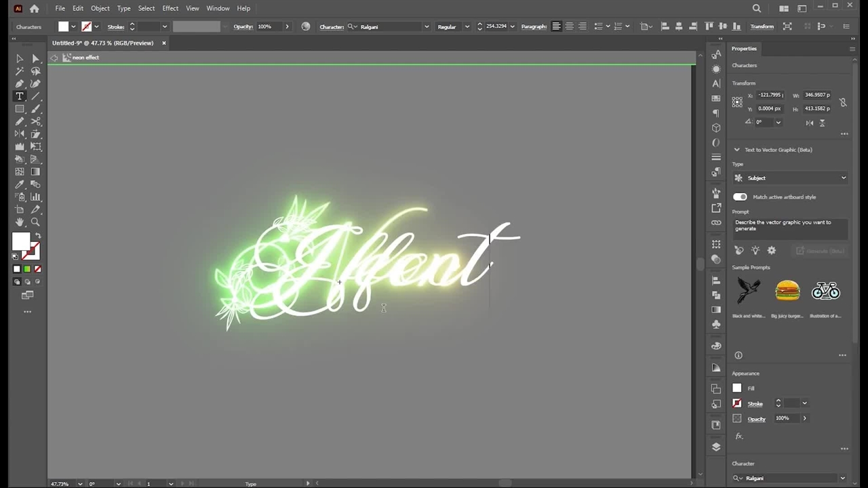Select the Pen tool
The width and height of the screenshot is (868, 488).
coord(20,83)
